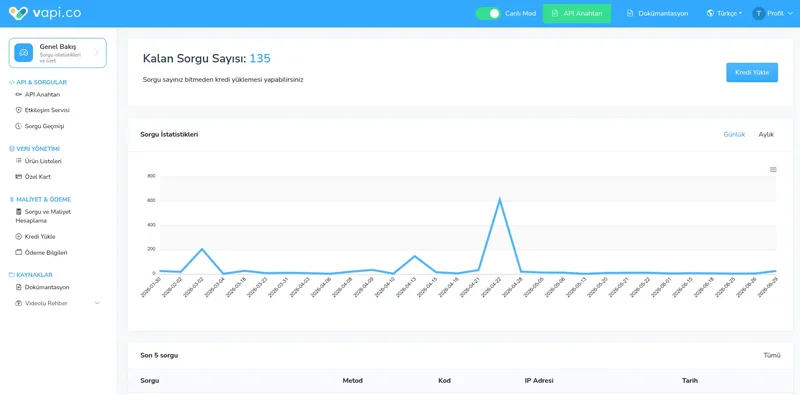Click the list icon for Ürün Listeleri
The height and width of the screenshot is (395, 800).
(x=18, y=161)
